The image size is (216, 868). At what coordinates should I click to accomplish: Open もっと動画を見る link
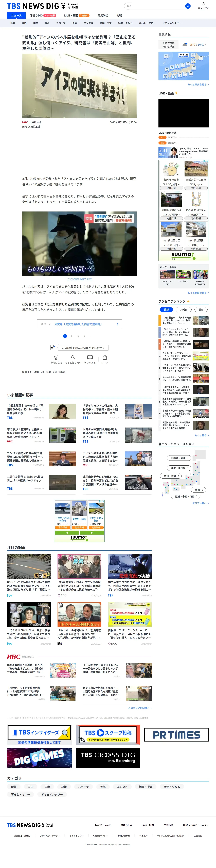(198, 293)
